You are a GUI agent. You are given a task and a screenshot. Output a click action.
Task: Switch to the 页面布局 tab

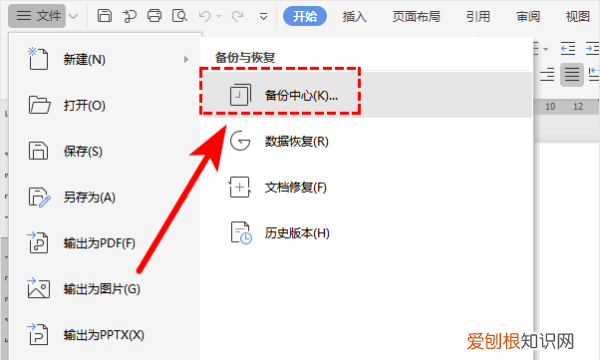coord(416,16)
